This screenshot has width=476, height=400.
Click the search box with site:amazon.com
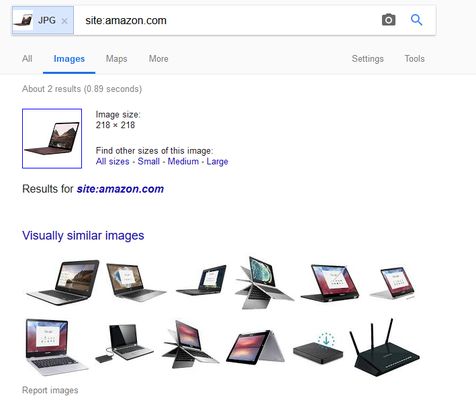[x=227, y=20]
